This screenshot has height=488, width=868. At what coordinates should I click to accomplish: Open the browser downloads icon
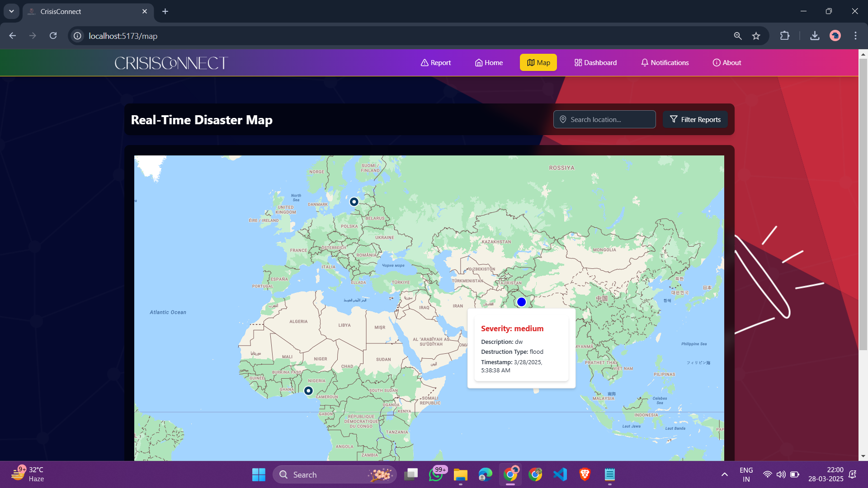pos(815,36)
